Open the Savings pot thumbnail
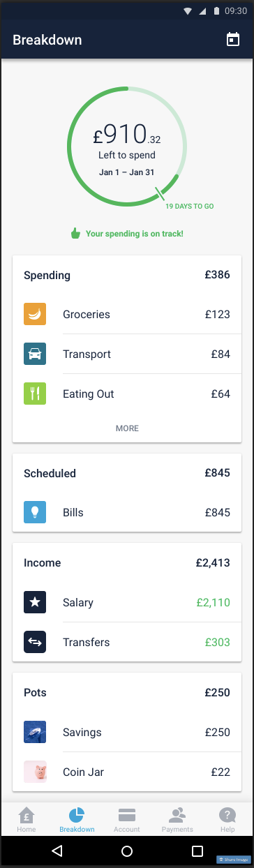Image resolution: width=254 pixels, height=868 pixels. [35, 732]
